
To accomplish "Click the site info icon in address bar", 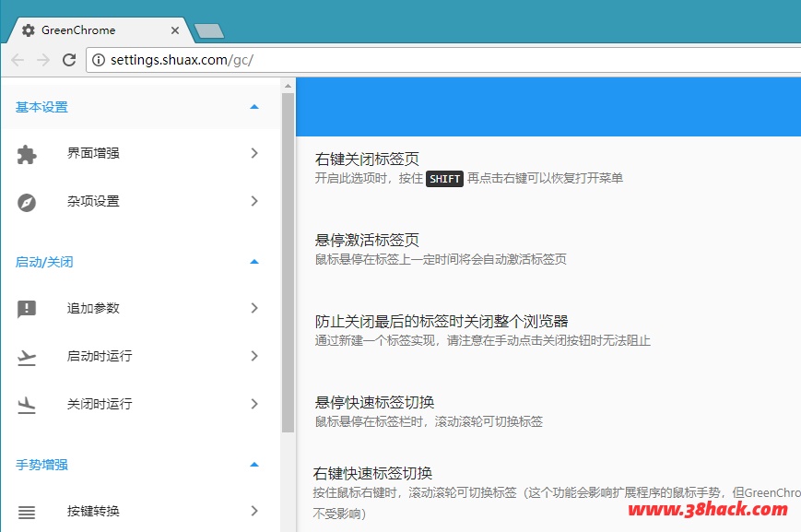I will [x=99, y=60].
